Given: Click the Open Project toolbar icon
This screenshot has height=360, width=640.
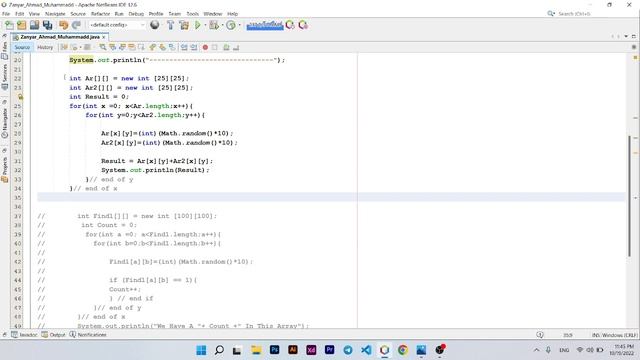Looking at the screenshot, I should (34, 25).
